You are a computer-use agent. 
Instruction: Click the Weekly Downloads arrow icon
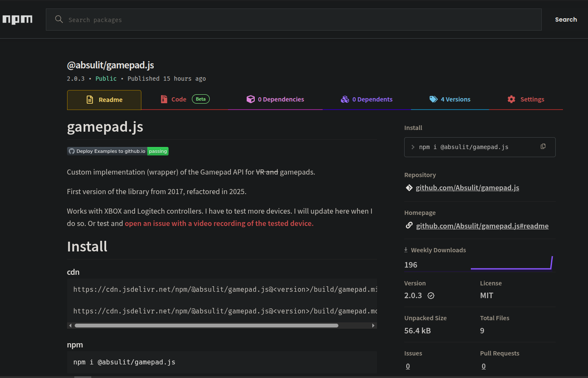point(406,250)
